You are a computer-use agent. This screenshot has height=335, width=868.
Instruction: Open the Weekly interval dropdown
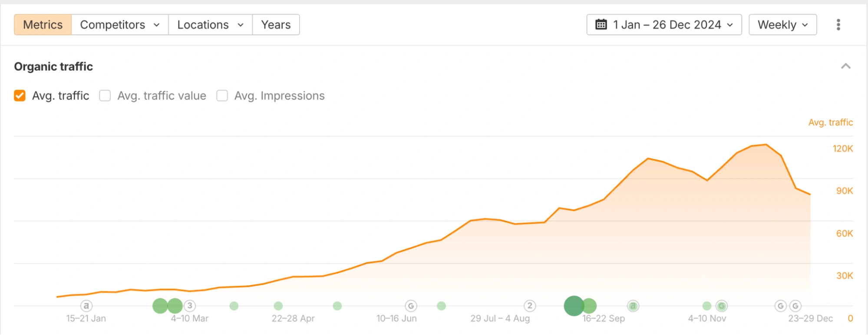click(x=782, y=25)
